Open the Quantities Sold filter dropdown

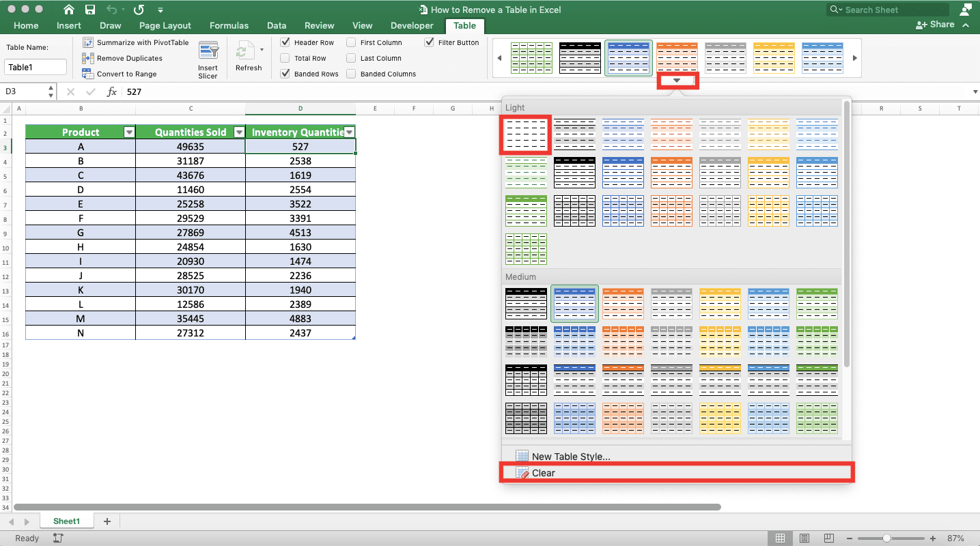click(239, 132)
